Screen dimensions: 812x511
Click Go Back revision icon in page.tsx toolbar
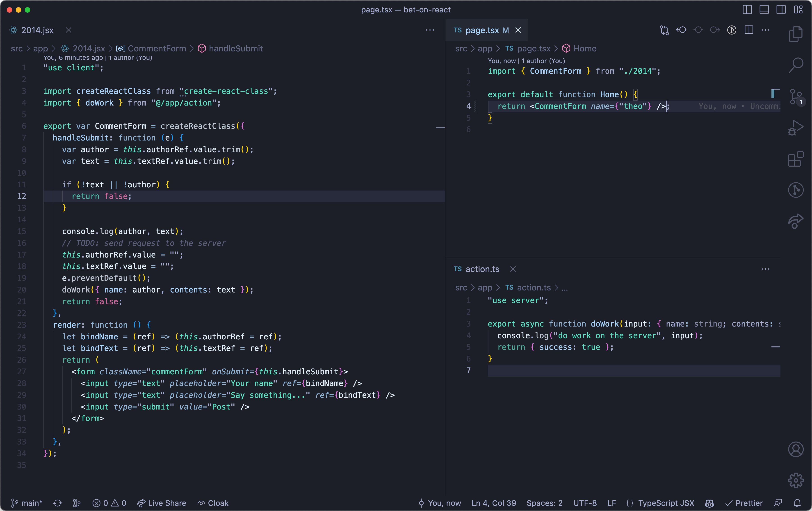click(x=681, y=30)
